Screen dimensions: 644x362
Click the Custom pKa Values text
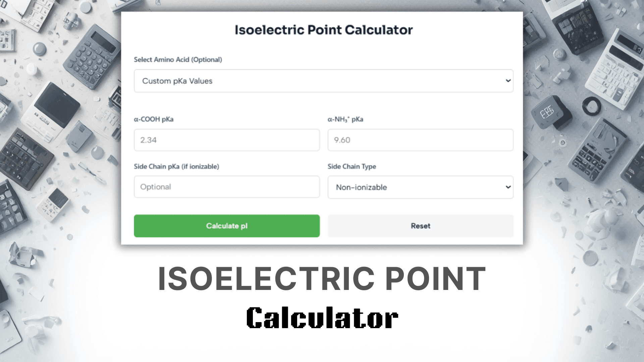click(x=177, y=81)
